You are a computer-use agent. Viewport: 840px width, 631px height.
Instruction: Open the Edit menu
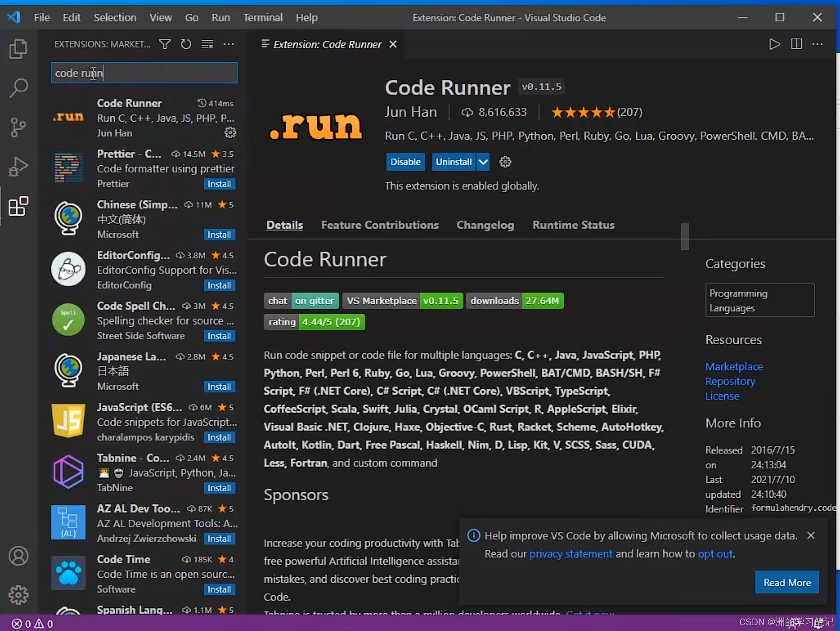click(x=72, y=17)
